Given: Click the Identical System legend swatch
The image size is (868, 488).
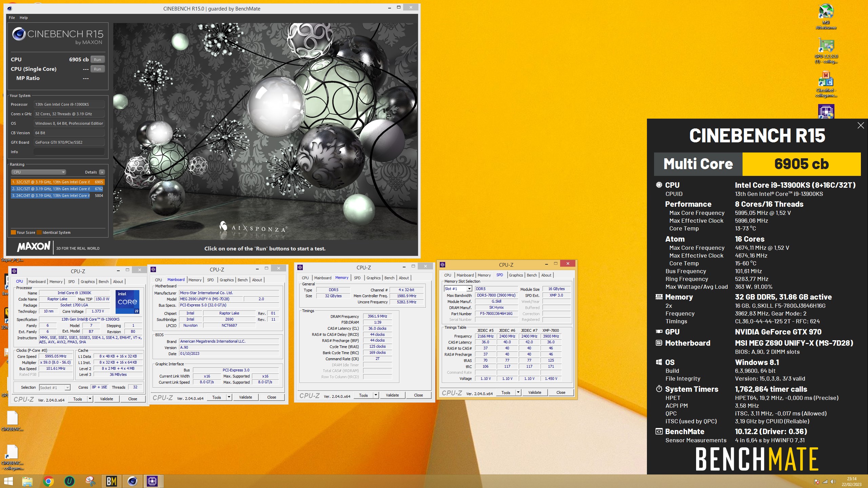Looking at the screenshot, I should (39, 232).
